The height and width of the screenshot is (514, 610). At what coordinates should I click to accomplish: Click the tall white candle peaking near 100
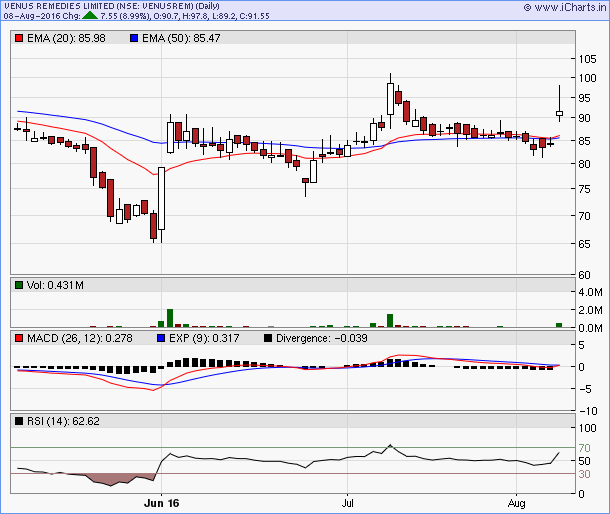(x=390, y=99)
